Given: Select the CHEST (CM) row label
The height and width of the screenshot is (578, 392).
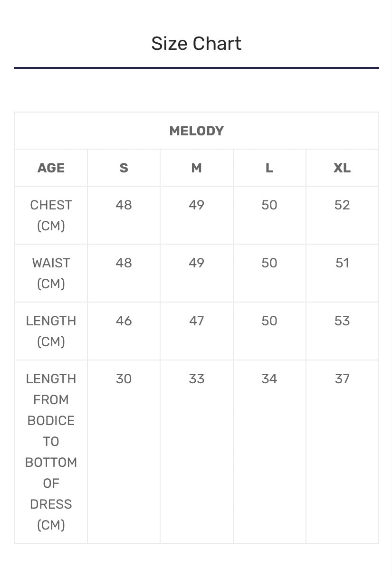Looking at the screenshot, I should (51, 215).
